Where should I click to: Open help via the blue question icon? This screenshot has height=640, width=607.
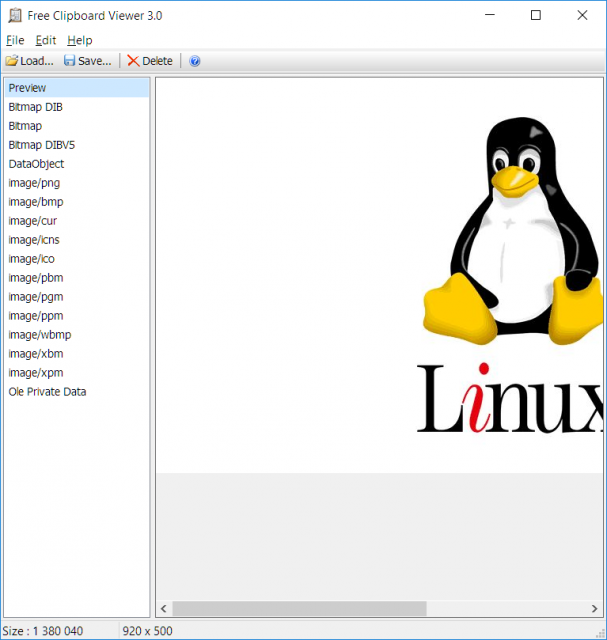click(195, 61)
